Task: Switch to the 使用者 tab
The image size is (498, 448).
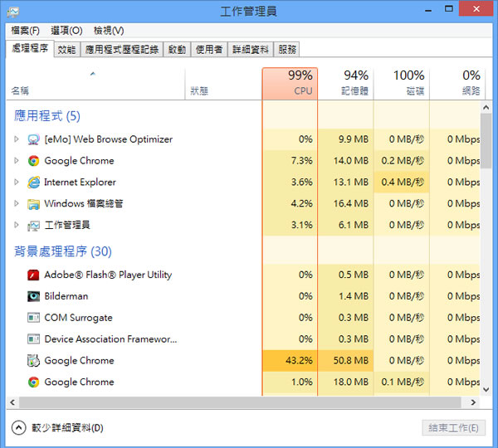Action: [209, 50]
